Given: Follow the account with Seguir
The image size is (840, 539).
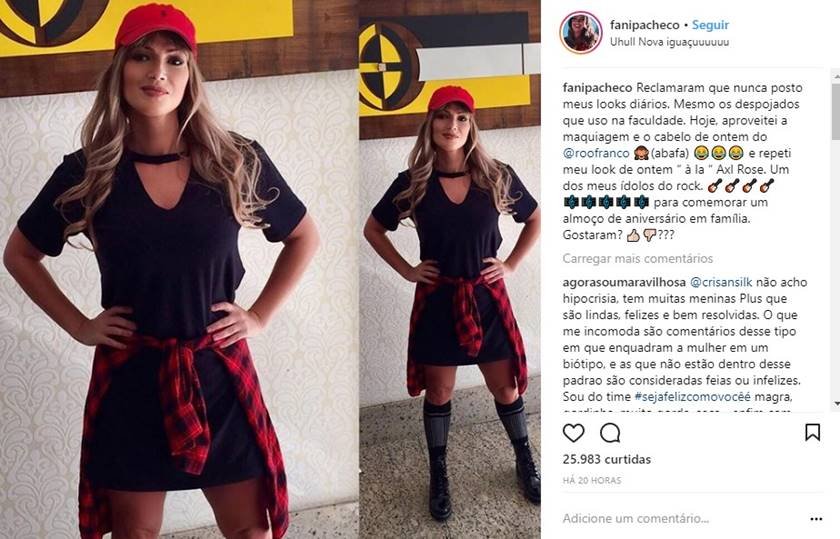Looking at the screenshot, I should tap(710, 25).
